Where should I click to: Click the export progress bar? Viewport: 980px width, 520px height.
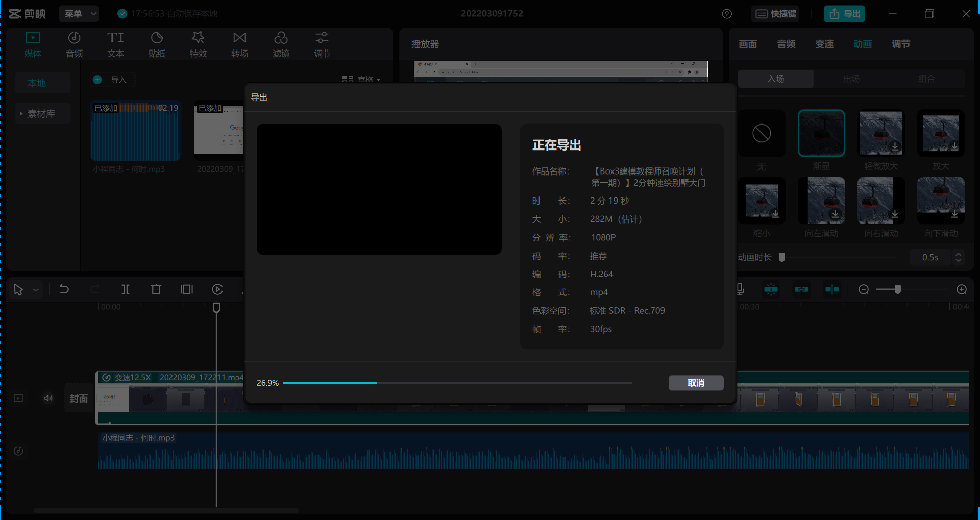click(457, 383)
